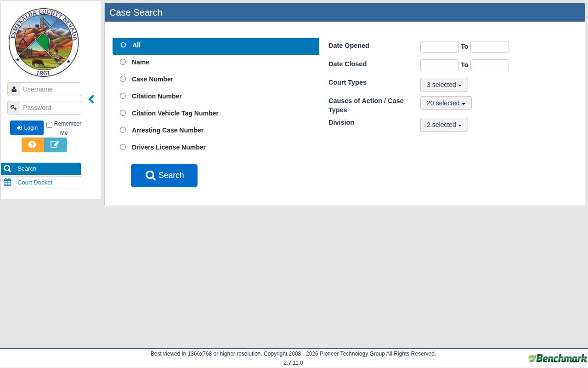The image size is (588, 368).
Task: Focus the Username input field
Action: (51, 89)
